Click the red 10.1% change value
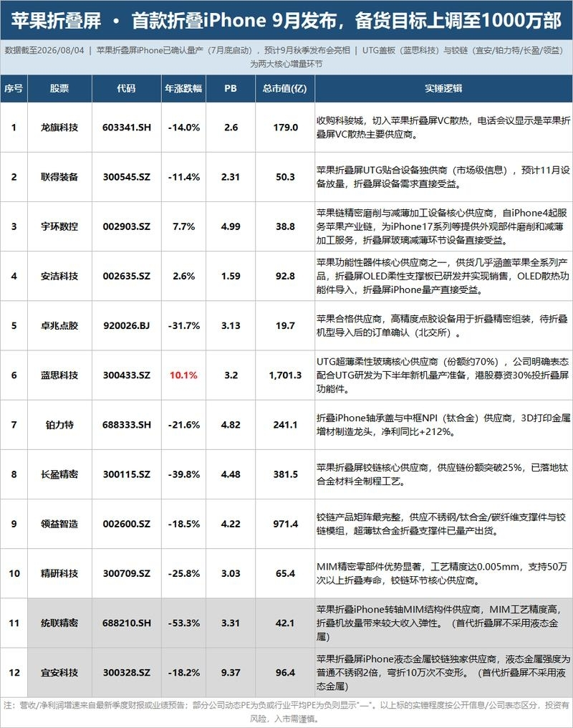 pyautogui.click(x=183, y=375)
